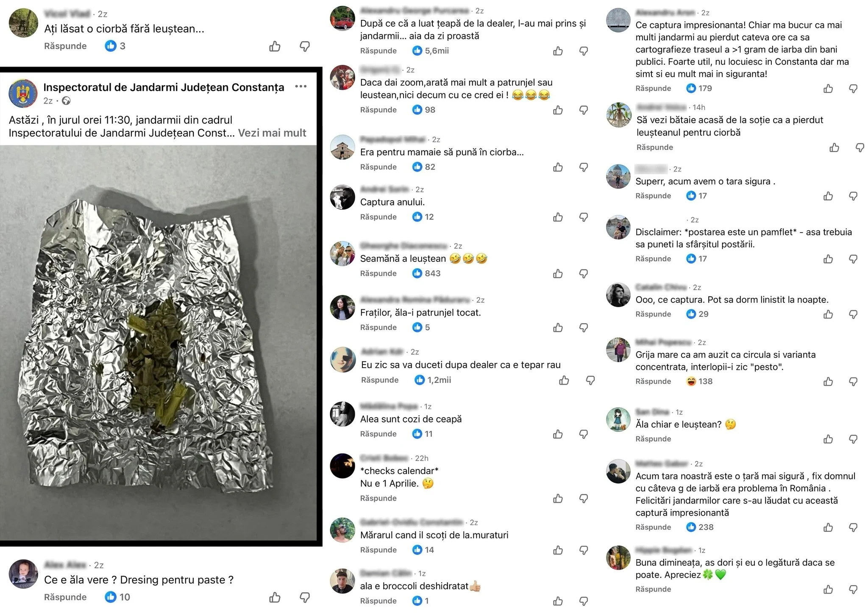Screen dimensions: 868x613
Task: Like the 'Alea sunt cozi de ceapă' comment
Action: 558,434
